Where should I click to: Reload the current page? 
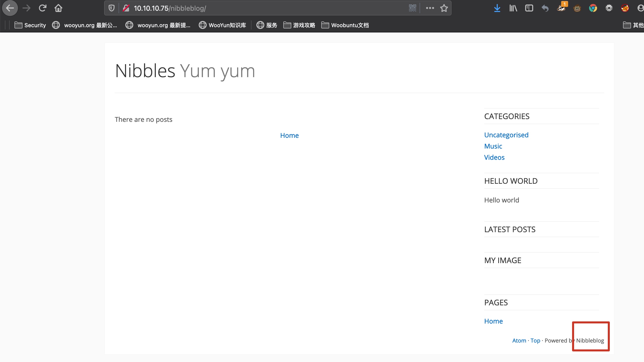[42, 8]
